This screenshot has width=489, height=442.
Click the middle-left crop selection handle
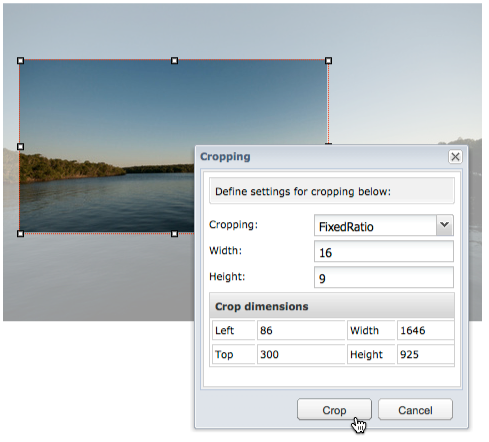pos(20,147)
